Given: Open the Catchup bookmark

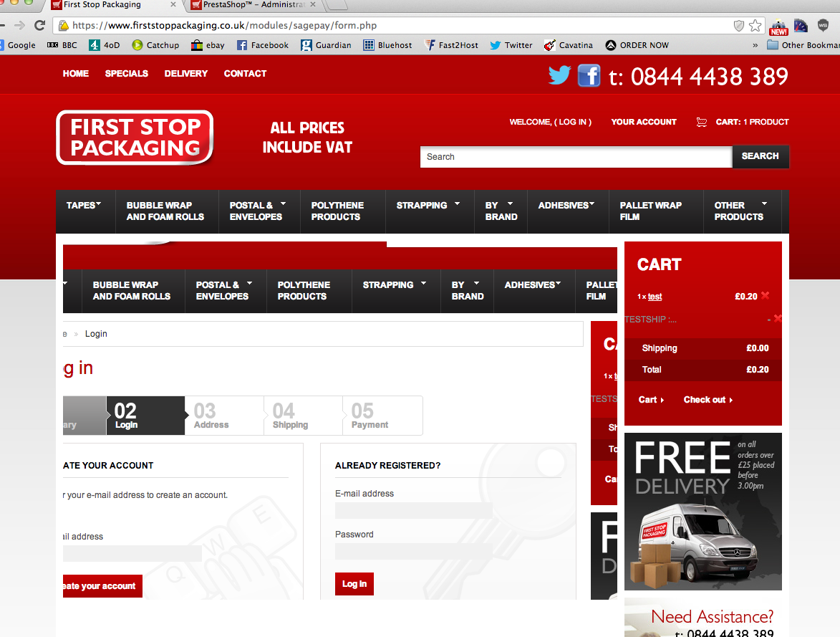Looking at the screenshot, I should [x=155, y=45].
